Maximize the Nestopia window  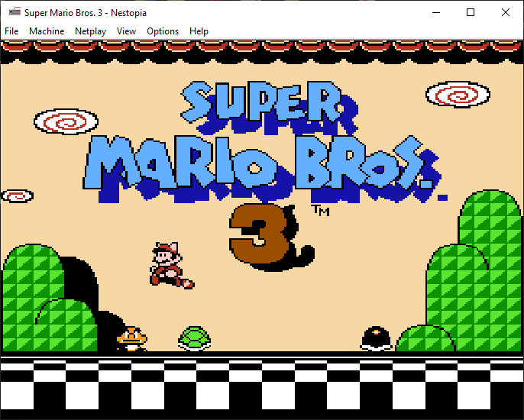click(x=471, y=12)
